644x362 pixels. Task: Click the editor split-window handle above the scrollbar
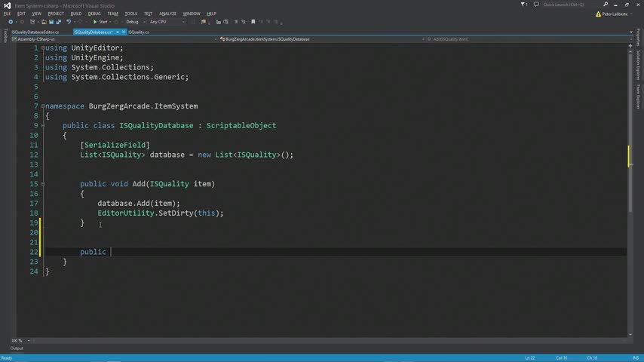[x=630, y=45]
